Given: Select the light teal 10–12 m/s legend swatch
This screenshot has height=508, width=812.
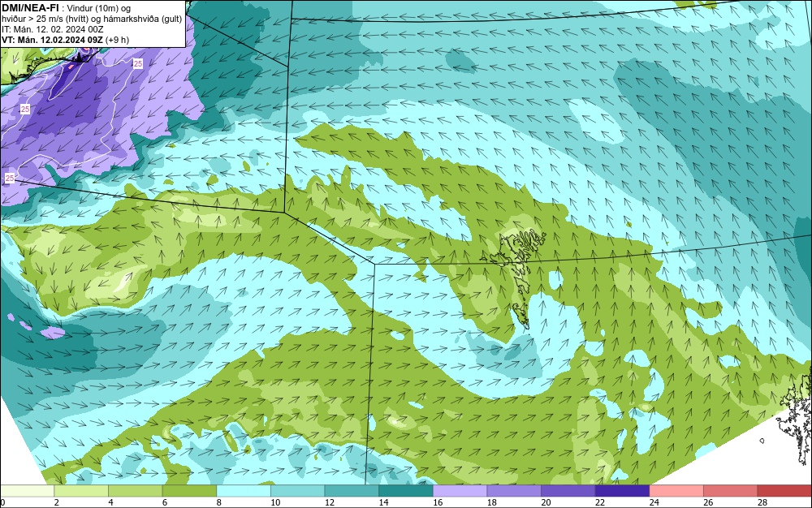Looking at the screenshot, I should (x=298, y=491).
